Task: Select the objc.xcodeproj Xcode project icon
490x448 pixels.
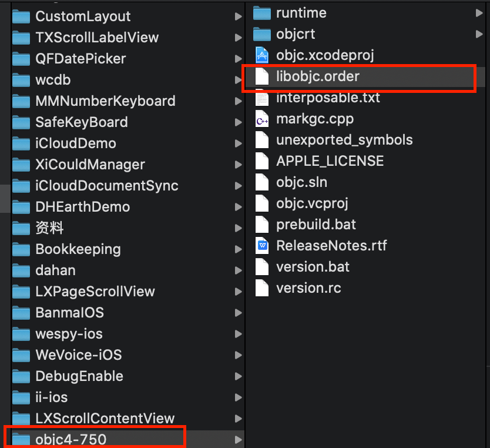Action: 262,55
